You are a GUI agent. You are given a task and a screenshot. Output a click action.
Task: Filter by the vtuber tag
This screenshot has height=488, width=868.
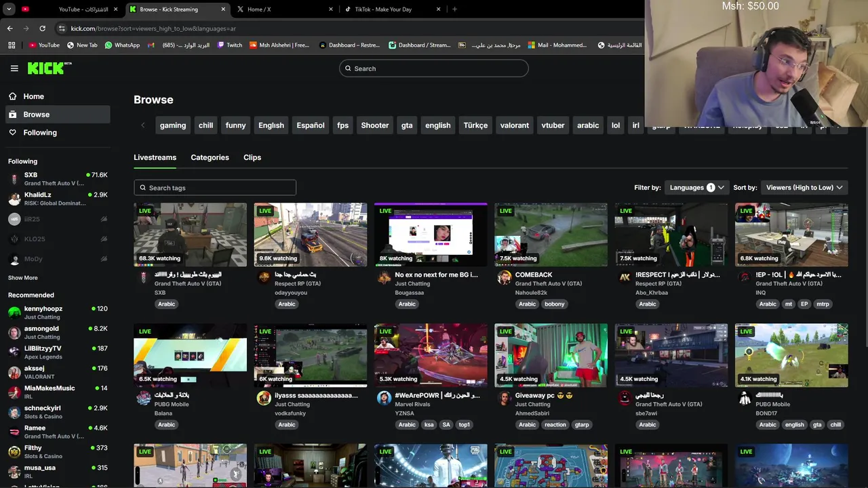[553, 125]
